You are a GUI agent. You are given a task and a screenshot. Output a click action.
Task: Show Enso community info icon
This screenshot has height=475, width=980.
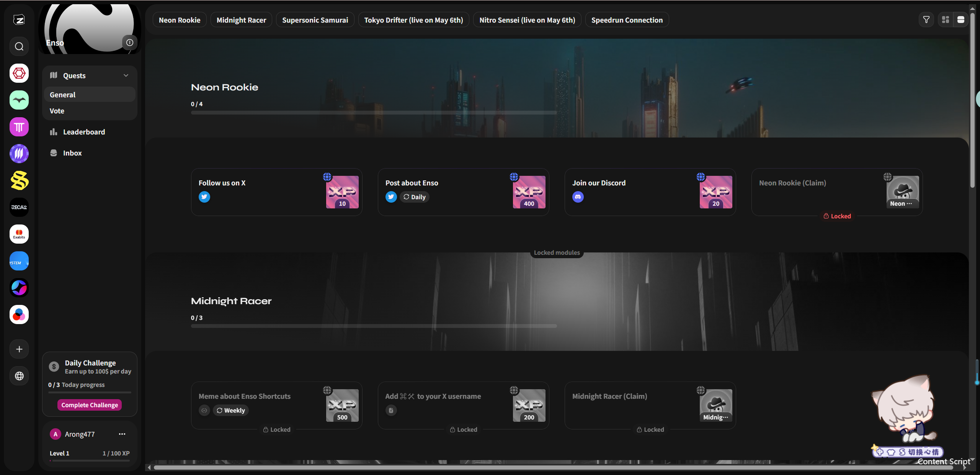point(130,43)
